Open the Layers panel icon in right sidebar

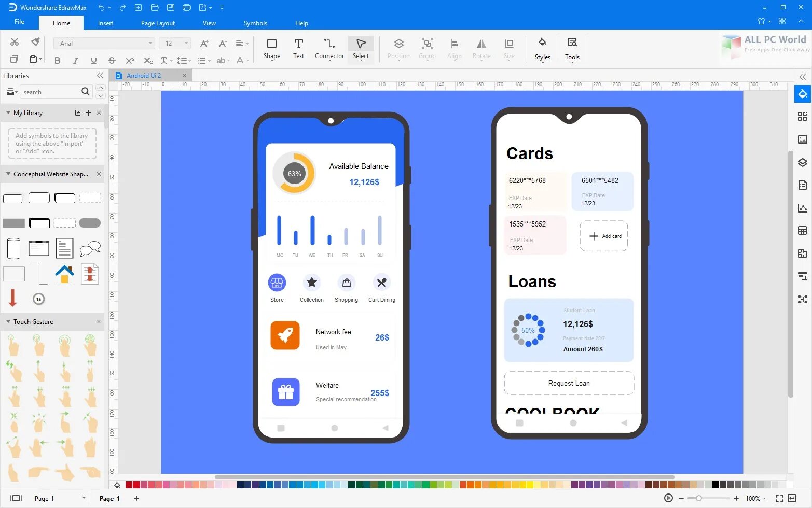click(x=803, y=162)
